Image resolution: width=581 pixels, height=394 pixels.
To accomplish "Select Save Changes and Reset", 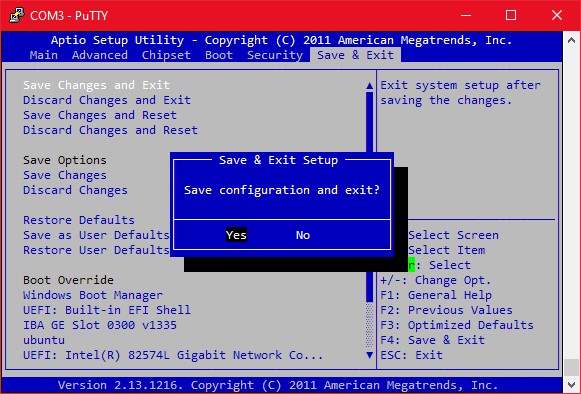I will (100, 115).
